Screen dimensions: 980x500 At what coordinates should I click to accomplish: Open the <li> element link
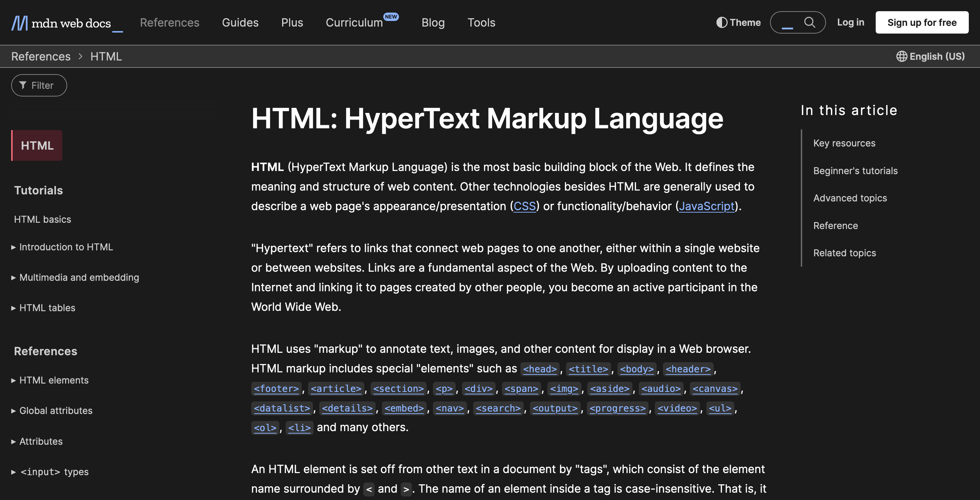pyautogui.click(x=299, y=428)
